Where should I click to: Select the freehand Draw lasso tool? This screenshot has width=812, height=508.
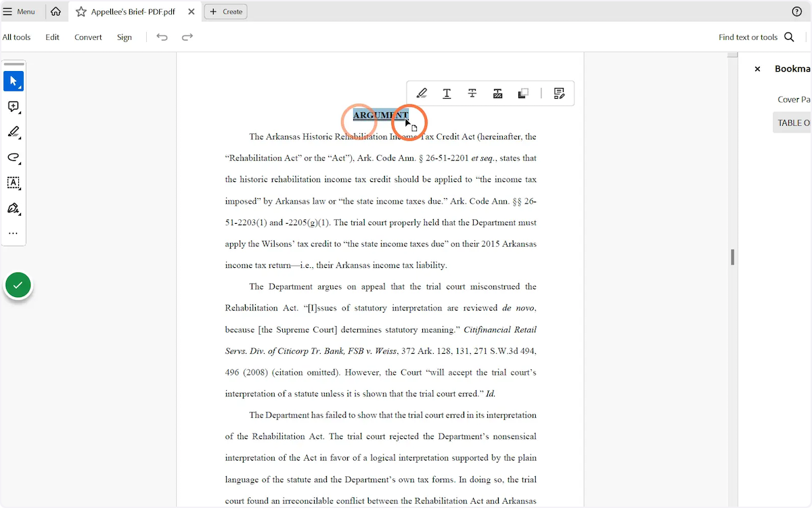pos(14,158)
